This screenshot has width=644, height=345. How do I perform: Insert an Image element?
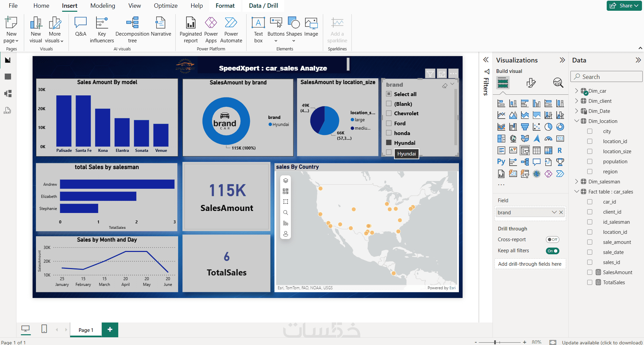(311, 27)
